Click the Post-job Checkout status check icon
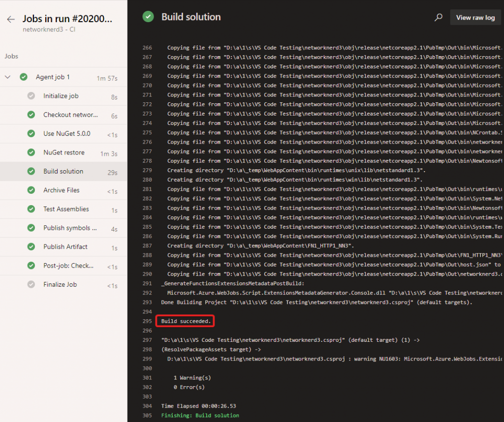This screenshot has width=504, height=422. coord(31,266)
